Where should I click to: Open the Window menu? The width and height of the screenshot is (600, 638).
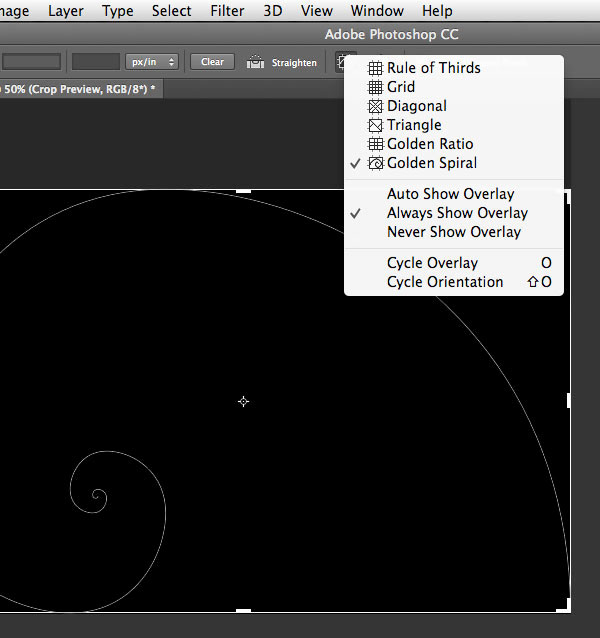click(377, 11)
